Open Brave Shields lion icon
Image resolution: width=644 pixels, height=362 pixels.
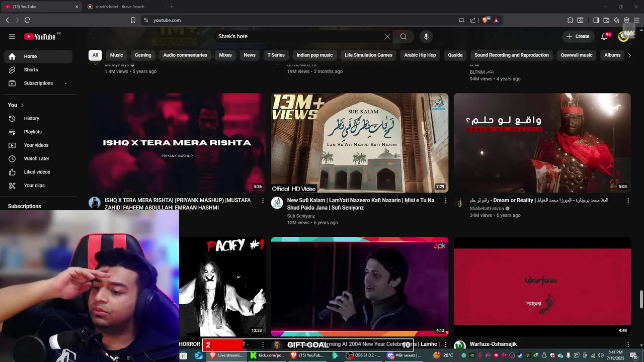click(486, 20)
